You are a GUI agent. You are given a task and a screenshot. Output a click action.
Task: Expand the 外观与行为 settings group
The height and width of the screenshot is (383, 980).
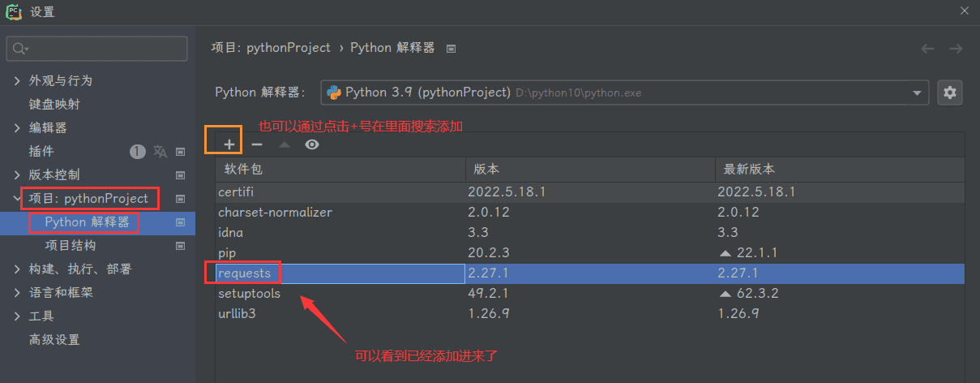tap(18, 81)
